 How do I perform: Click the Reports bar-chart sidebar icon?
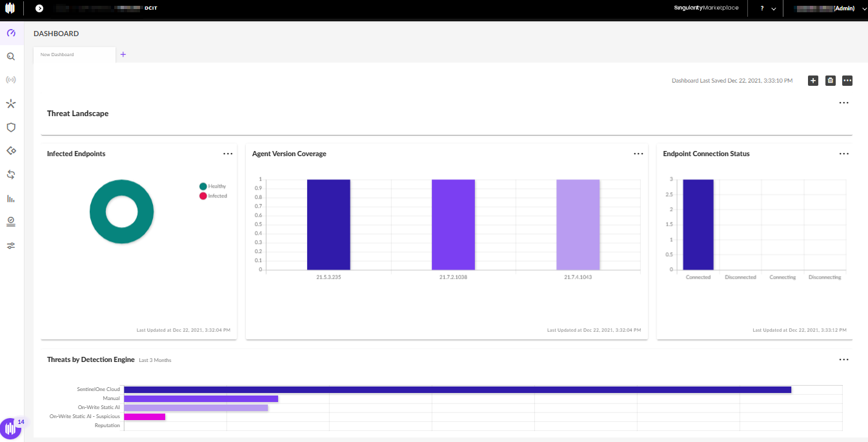(11, 199)
